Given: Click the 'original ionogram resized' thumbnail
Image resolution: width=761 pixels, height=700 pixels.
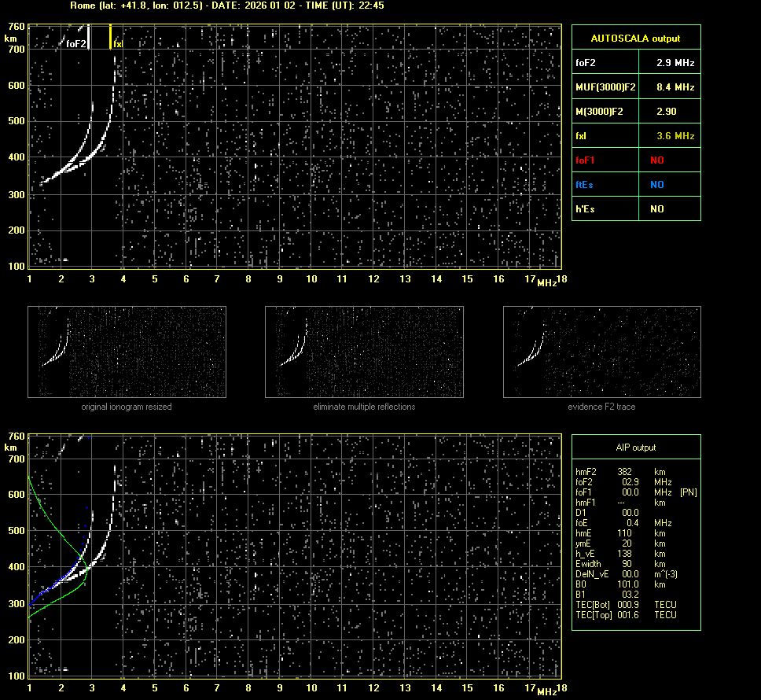Looking at the screenshot, I should tap(127, 352).
